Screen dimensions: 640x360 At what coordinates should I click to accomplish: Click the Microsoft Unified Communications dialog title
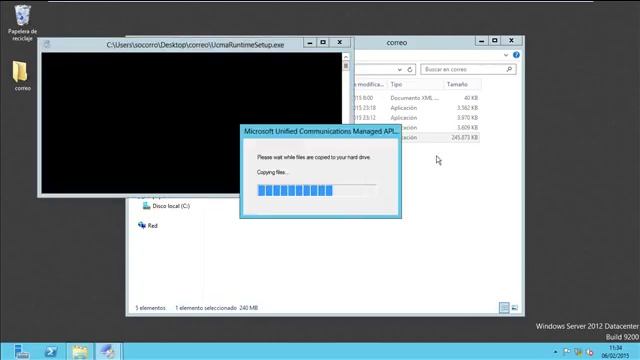tap(321, 131)
